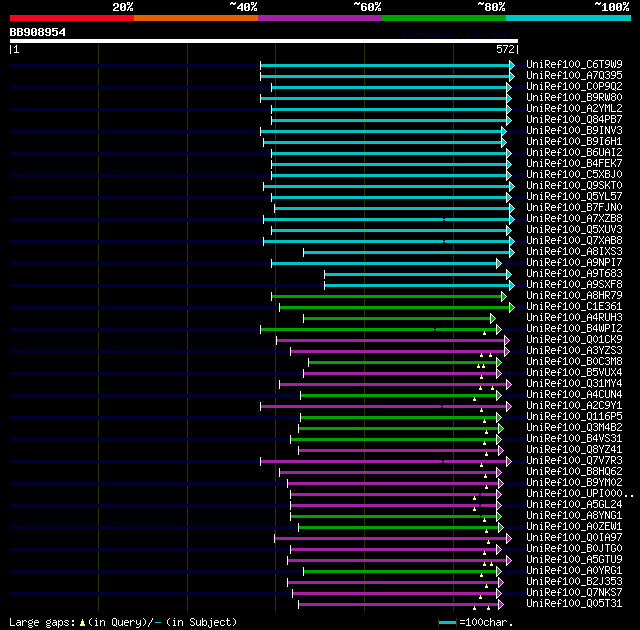Image resolution: width=640 pixels, height=630 pixels.
Task: Click the UniRef100_A8HR79 label
Action: click(x=574, y=296)
